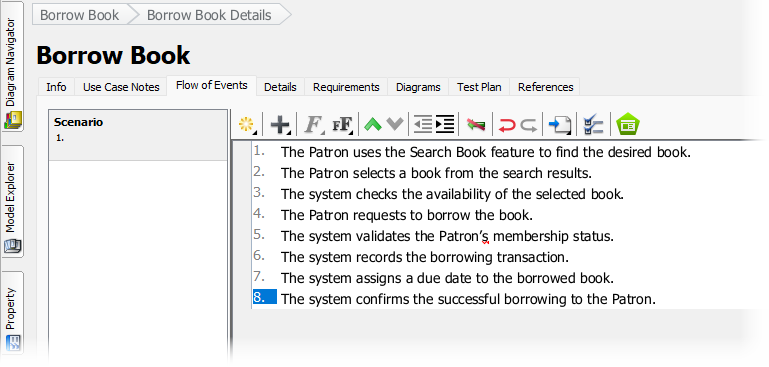Click the green pentagon icon
The height and width of the screenshot is (367, 769).
tap(627, 125)
